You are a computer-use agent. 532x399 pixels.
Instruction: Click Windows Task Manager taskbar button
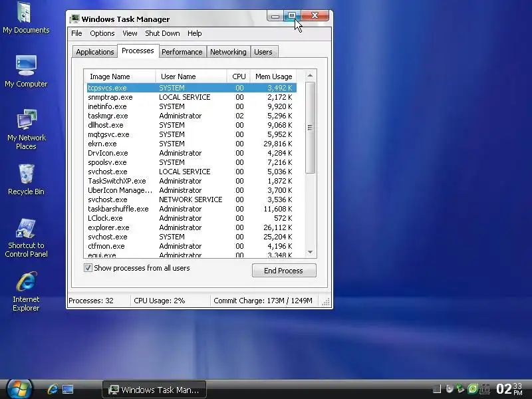pos(154,390)
